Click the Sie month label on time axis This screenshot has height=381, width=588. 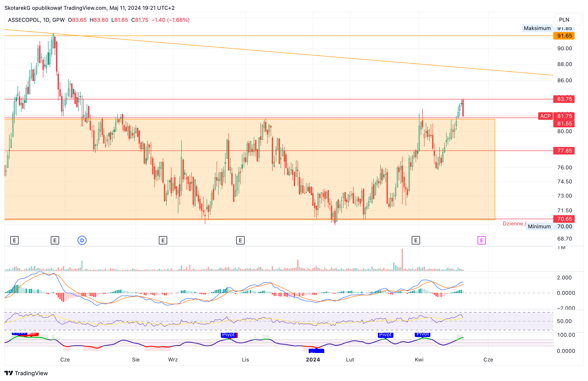coord(136,359)
